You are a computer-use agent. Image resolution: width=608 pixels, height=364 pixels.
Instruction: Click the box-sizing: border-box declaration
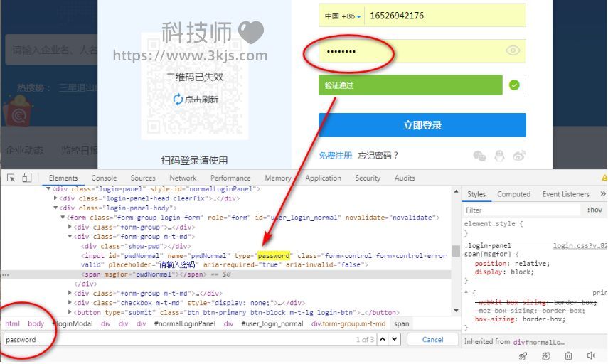pos(520,319)
